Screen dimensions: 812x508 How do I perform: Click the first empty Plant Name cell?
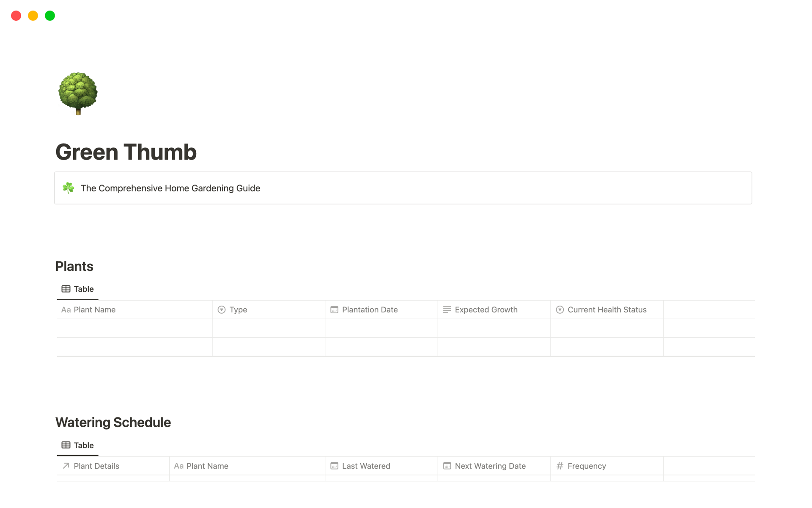134,329
